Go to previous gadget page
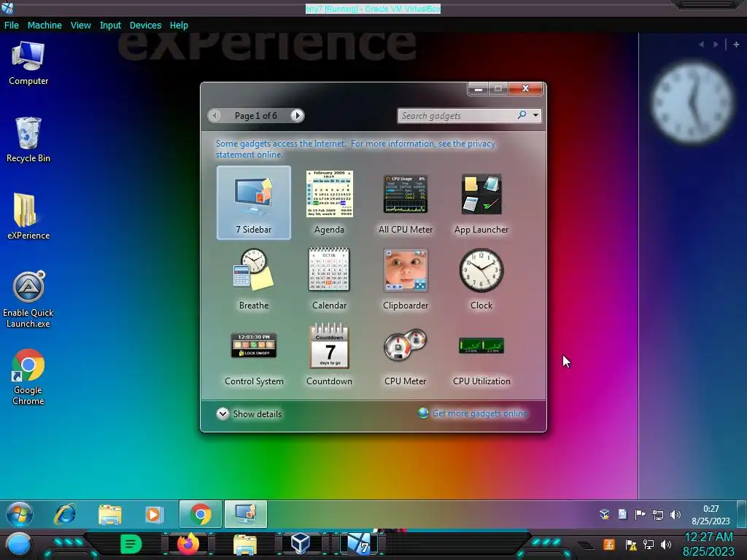Viewport: 747px width, 560px height. [x=215, y=115]
